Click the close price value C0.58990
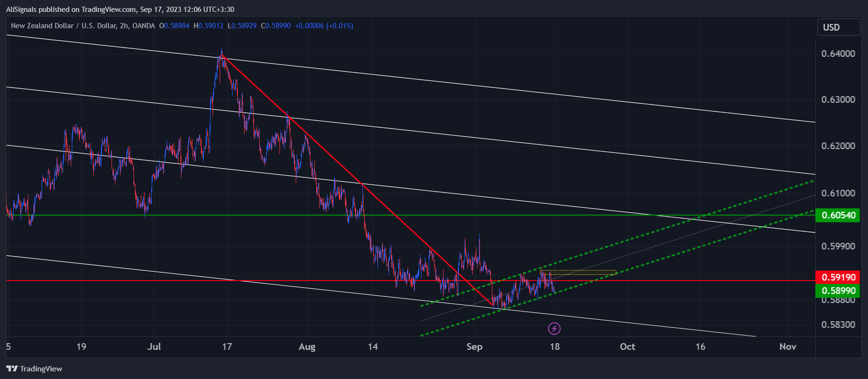 pyautogui.click(x=276, y=26)
